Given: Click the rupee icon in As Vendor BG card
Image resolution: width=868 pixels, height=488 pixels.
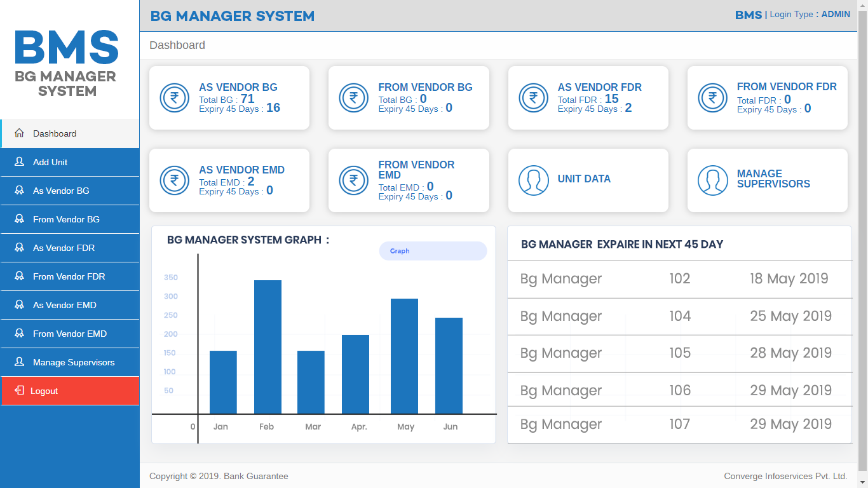Looking at the screenshot, I should click(174, 98).
